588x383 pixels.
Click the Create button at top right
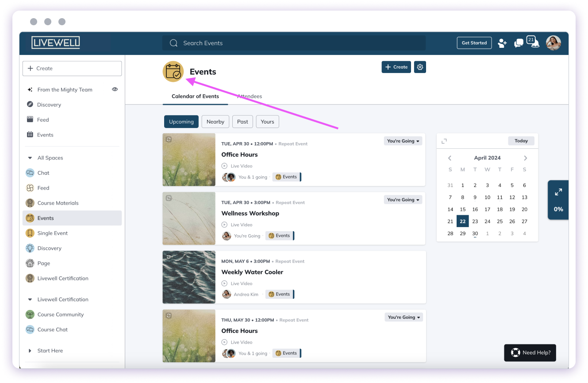396,67
